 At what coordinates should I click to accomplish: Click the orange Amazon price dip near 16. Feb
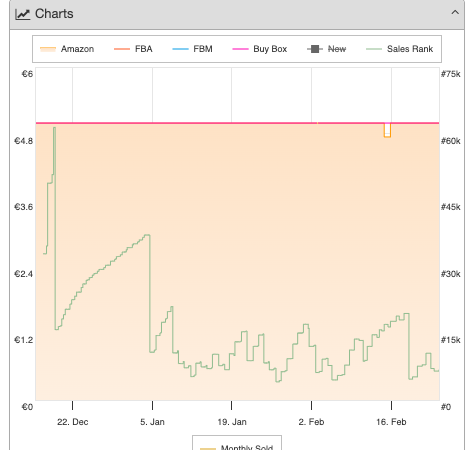(387, 130)
